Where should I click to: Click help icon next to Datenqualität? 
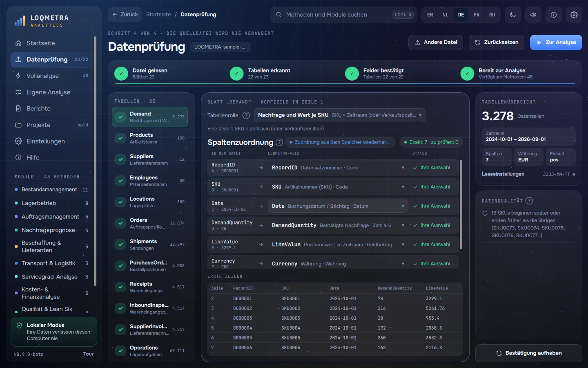(x=529, y=201)
